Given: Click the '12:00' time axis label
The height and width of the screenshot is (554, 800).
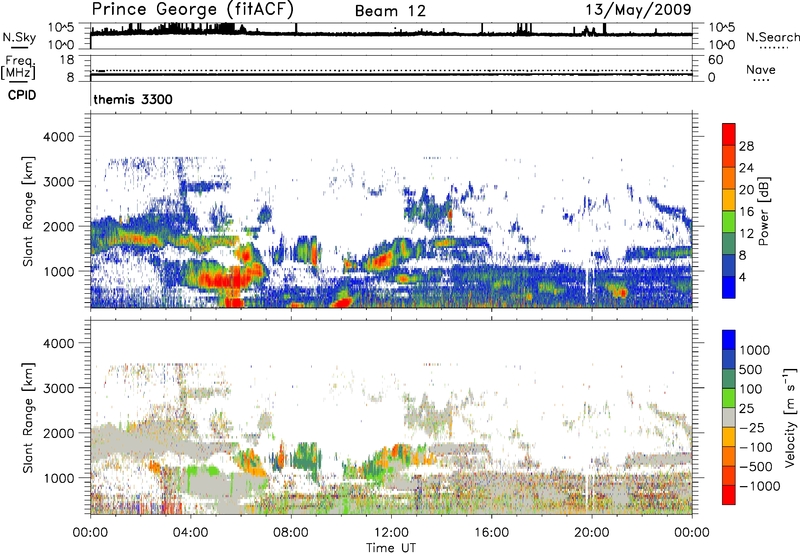Looking at the screenshot, I should (x=391, y=533).
